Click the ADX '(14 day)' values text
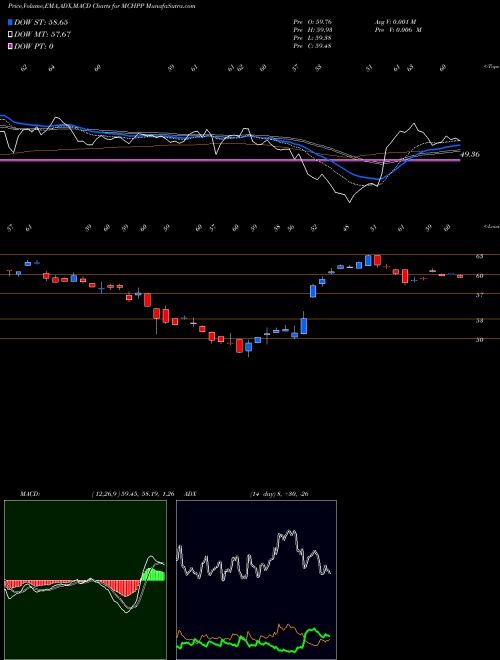 point(279,494)
